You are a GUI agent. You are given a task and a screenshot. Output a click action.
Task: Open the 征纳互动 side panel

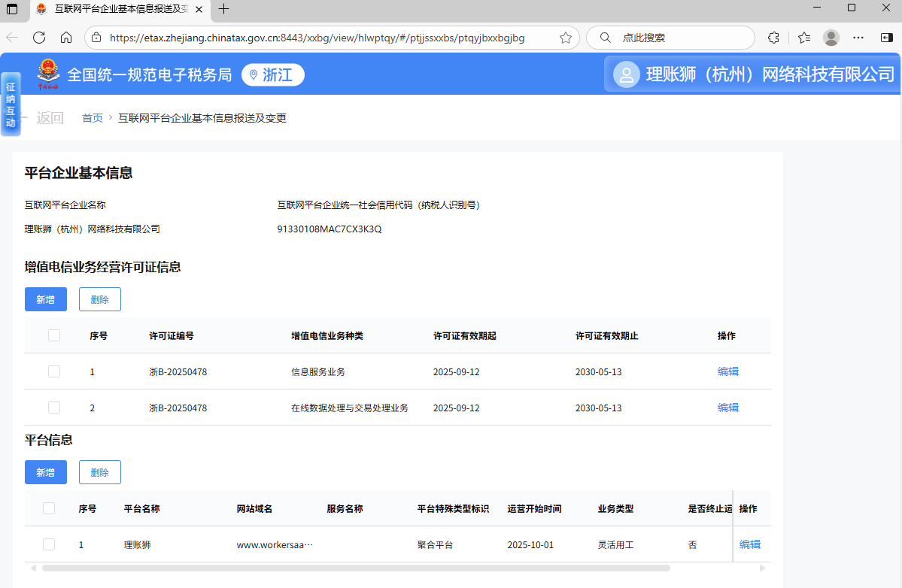[11, 104]
